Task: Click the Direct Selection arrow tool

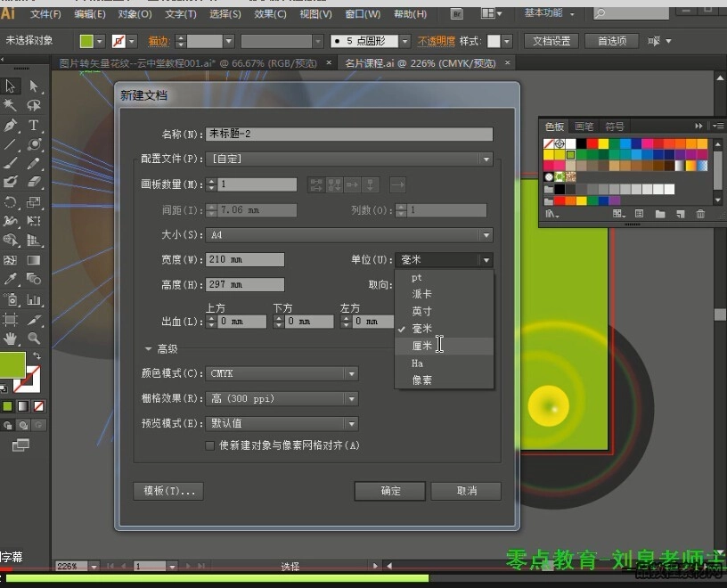Action: point(34,86)
